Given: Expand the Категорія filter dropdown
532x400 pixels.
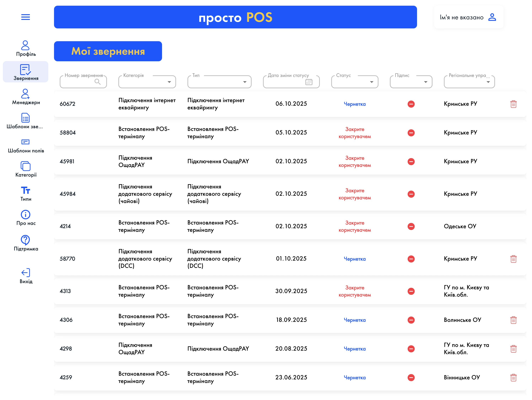Looking at the screenshot, I should (x=169, y=82).
